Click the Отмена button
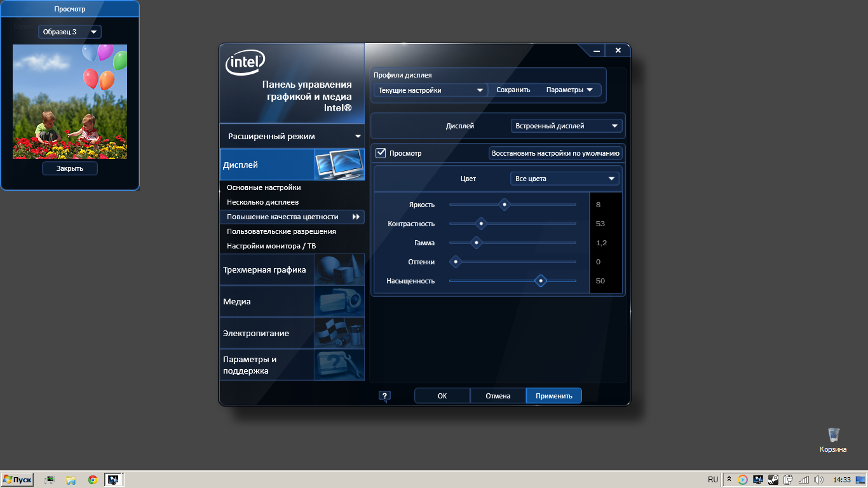Image resolution: width=868 pixels, height=488 pixels. point(498,396)
